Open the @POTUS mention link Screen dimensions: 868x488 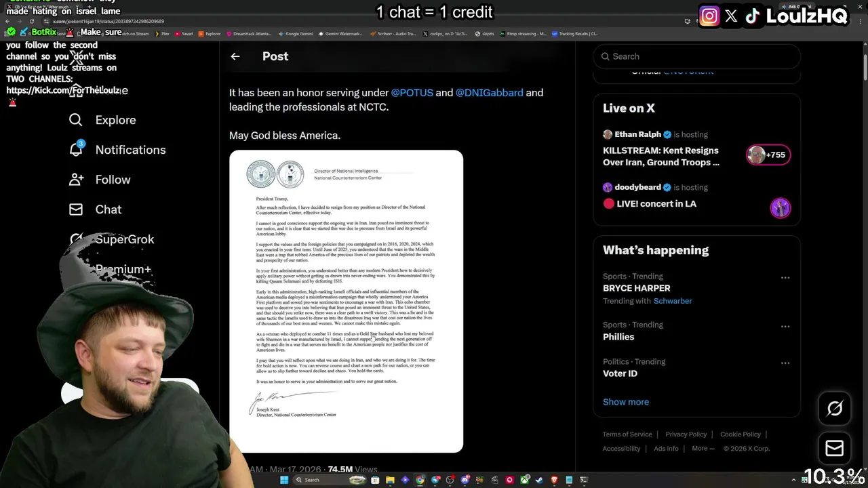click(412, 93)
